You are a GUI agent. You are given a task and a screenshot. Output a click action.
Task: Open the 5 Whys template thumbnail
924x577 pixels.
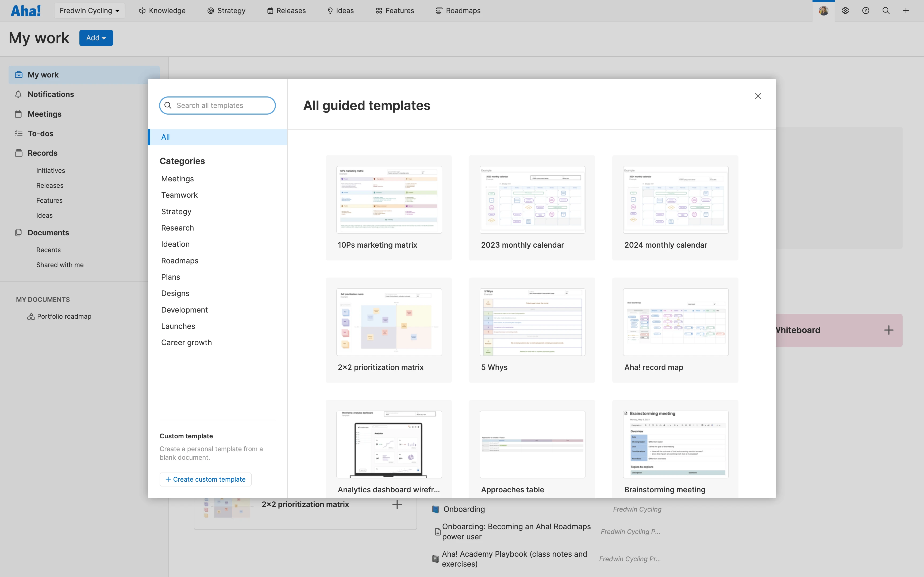coord(532,322)
